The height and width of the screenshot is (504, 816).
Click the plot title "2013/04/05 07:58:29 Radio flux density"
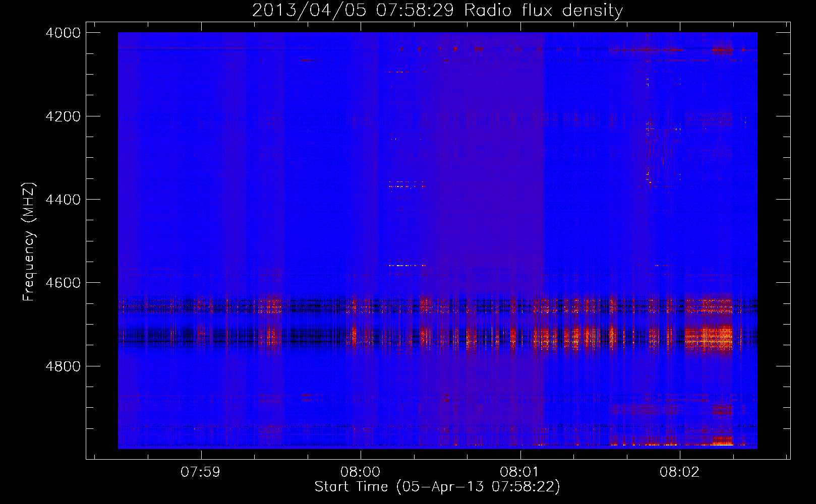tap(437, 10)
